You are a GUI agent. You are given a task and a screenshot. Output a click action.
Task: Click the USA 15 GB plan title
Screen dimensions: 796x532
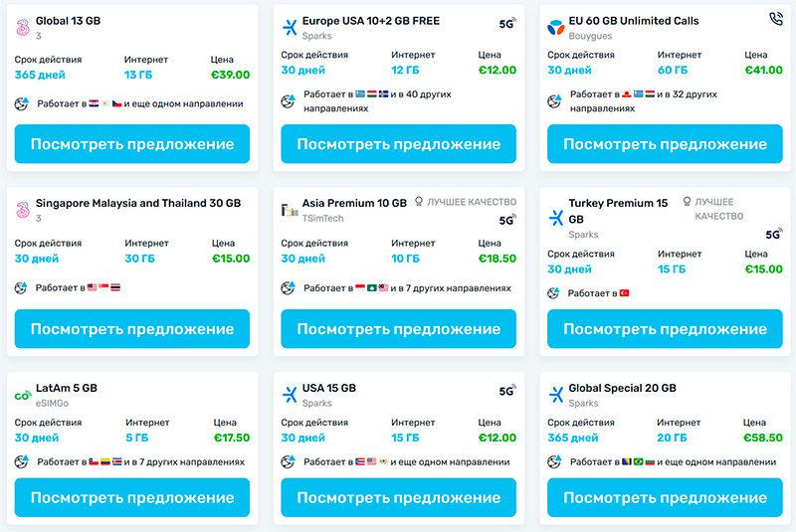pos(328,388)
